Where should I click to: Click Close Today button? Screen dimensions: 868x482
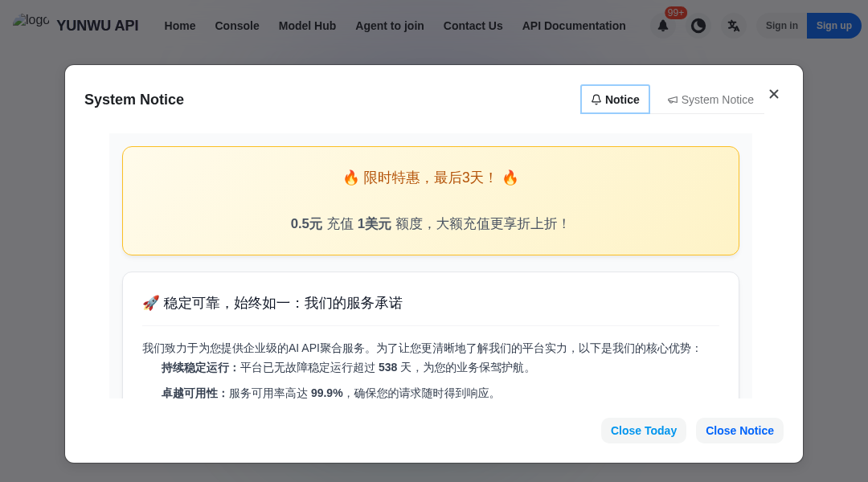click(643, 431)
